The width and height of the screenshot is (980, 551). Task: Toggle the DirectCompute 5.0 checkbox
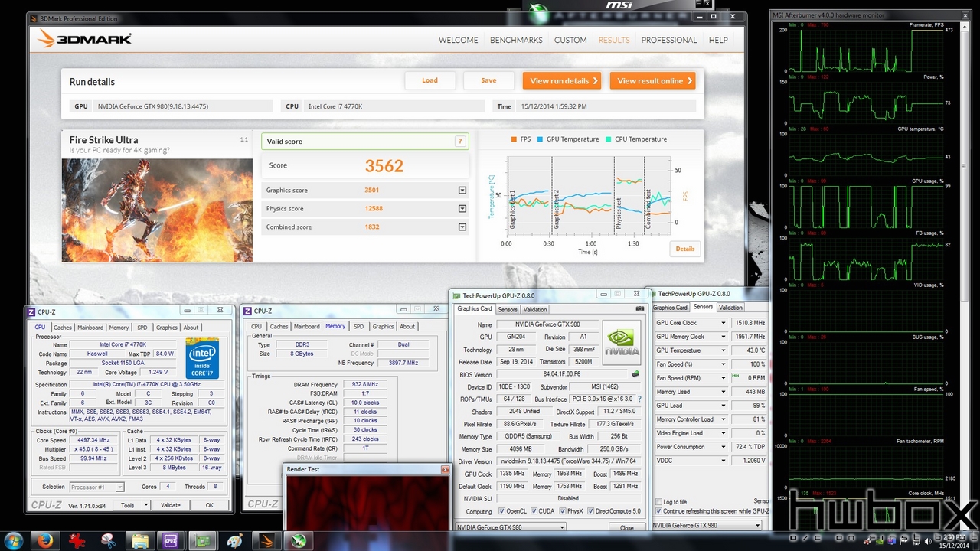[x=591, y=511]
